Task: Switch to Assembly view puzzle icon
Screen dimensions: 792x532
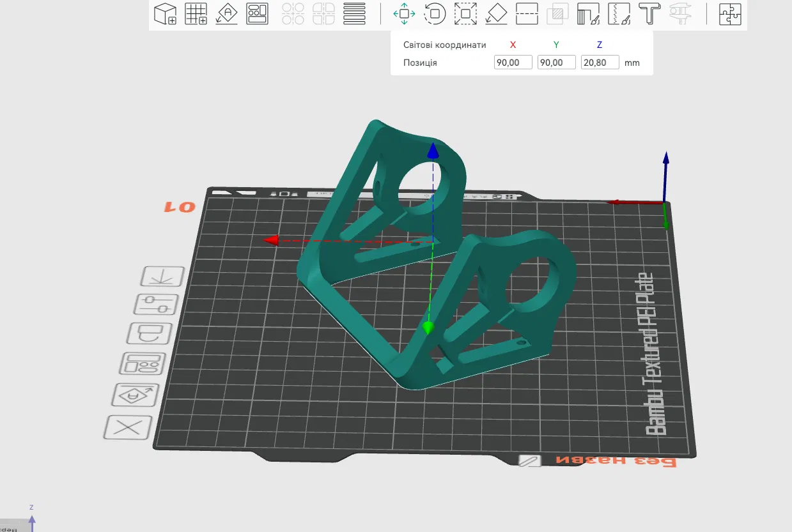Action: click(730, 13)
